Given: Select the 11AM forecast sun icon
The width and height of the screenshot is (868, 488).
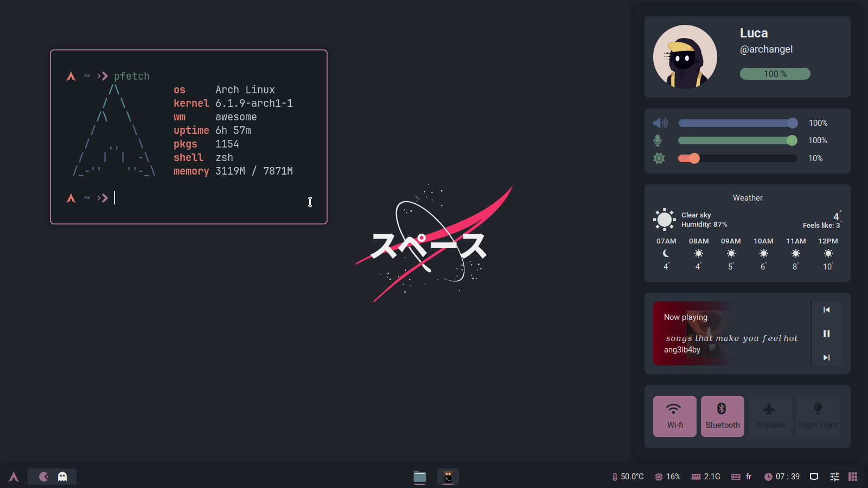Looking at the screenshot, I should (x=796, y=253).
